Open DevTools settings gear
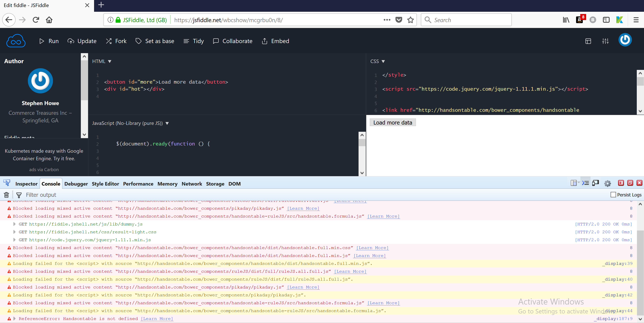 coord(607,183)
